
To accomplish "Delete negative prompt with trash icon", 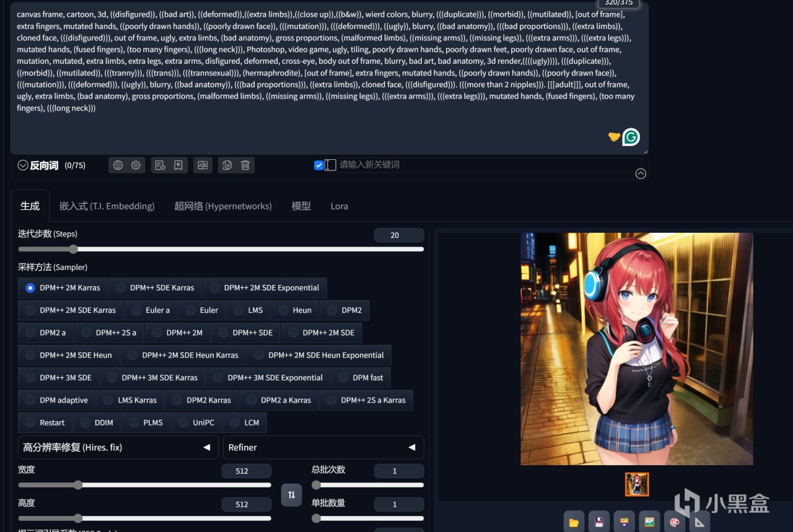I will click(x=245, y=165).
